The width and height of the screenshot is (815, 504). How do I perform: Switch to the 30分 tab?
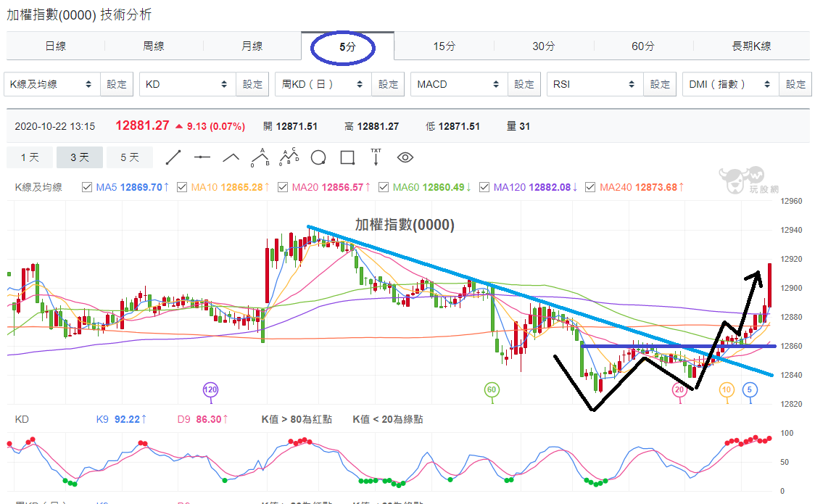click(544, 46)
